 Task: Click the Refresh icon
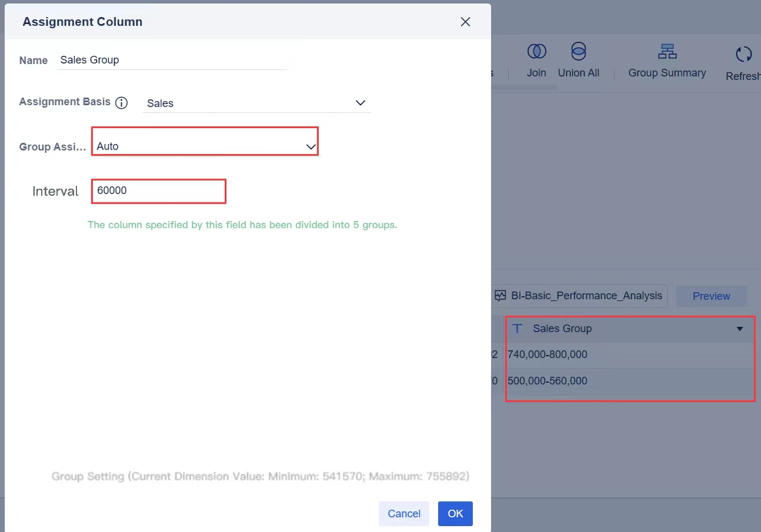pos(743,55)
